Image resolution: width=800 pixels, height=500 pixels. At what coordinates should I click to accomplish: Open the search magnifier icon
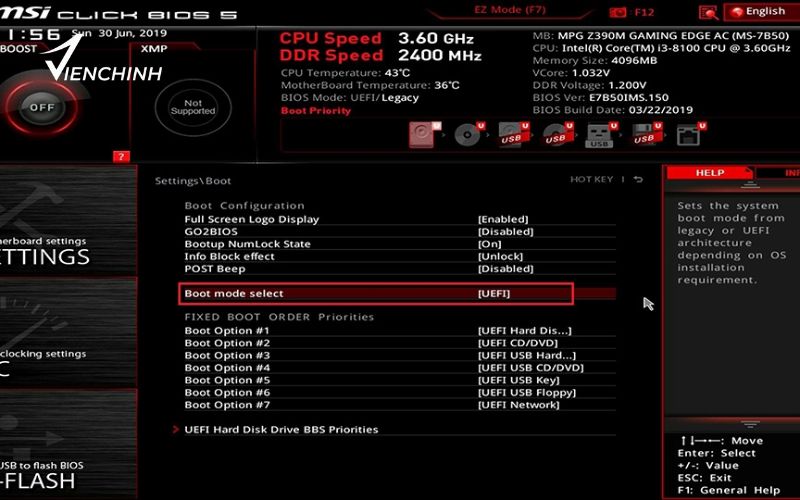(708, 13)
